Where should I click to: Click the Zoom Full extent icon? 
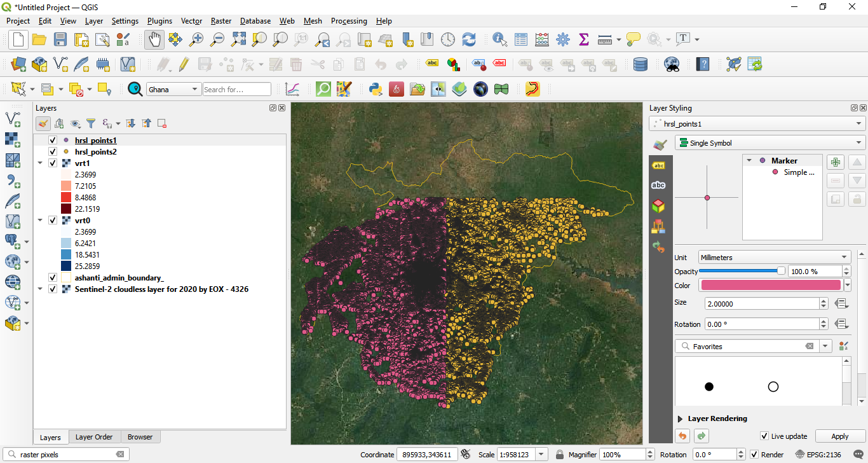click(238, 39)
